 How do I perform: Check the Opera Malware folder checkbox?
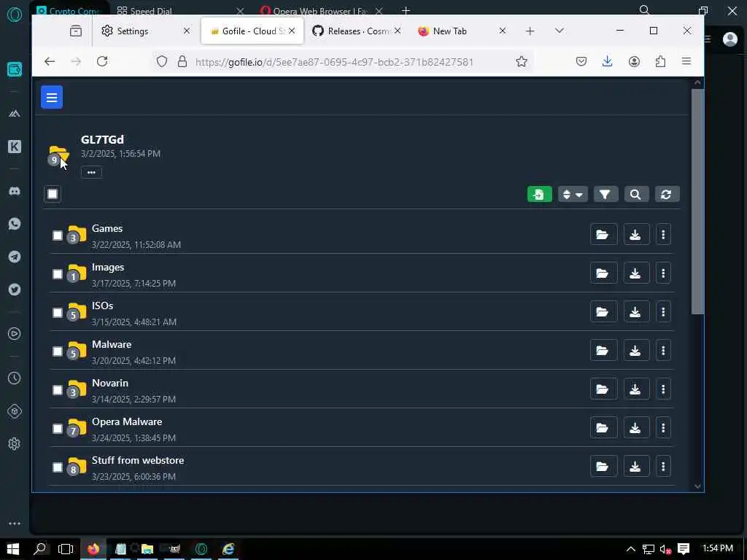click(x=58, y=429)
